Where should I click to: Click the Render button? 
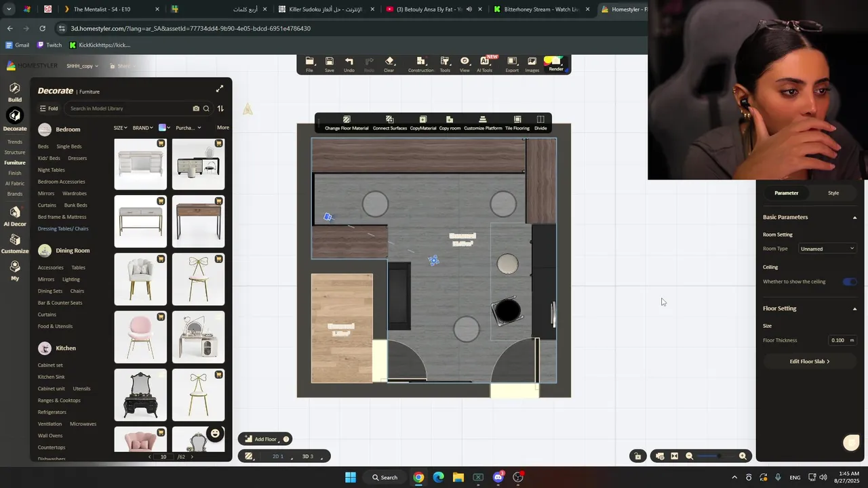click(x=555, y=64)
